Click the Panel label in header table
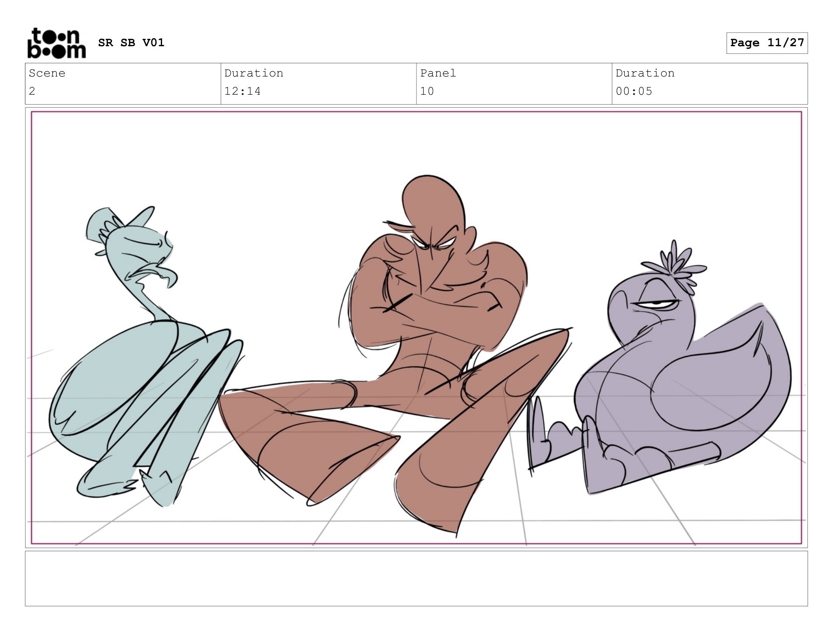The image size is (833, 644). (438, 73)
